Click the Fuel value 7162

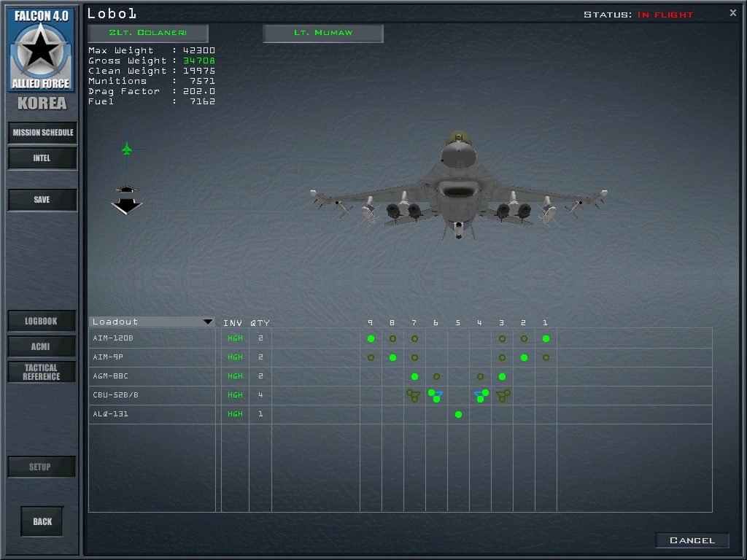202,101
